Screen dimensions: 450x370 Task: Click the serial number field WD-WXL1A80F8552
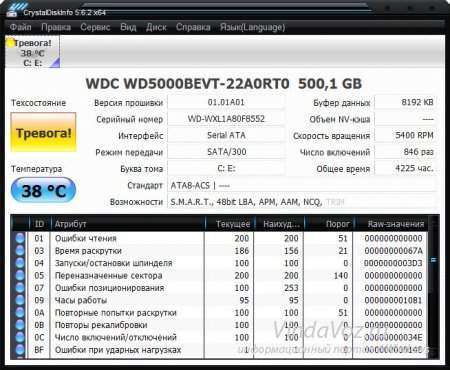226,119
